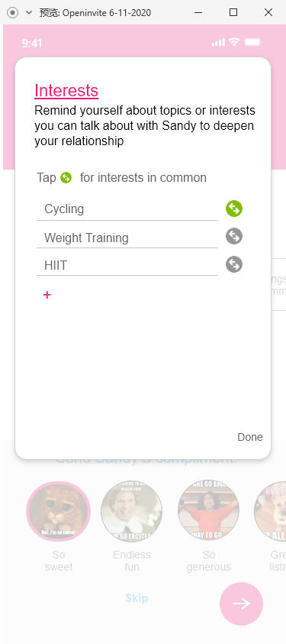286x644 pixels.
Task: Choose the So sweet cat compliment
Action: click(58, 511)
